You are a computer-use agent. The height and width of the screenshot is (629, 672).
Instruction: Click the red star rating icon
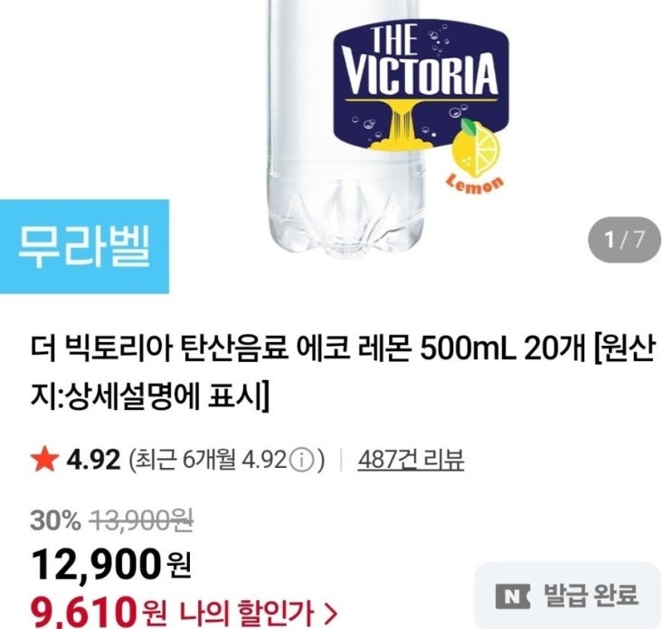click(44, 460)
